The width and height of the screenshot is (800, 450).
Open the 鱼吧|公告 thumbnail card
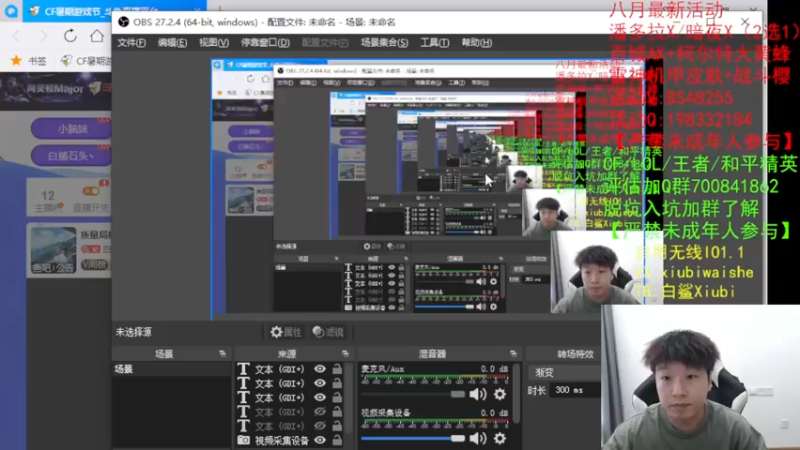(x=54, y=250)
